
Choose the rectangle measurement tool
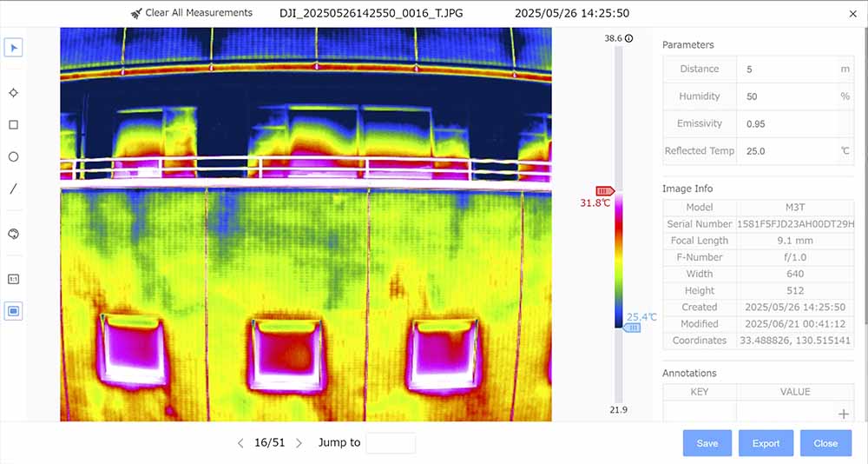click(x=13, y=125)
